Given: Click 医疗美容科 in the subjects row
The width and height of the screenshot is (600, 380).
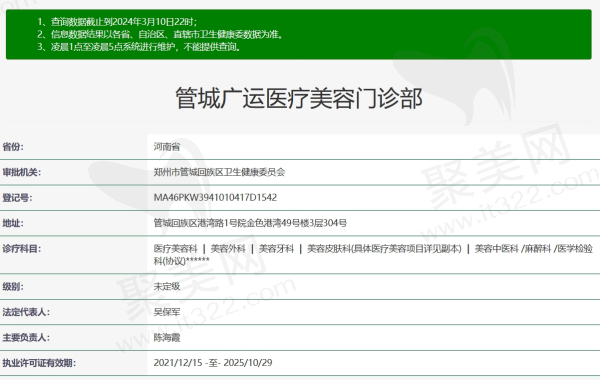Looking at the screenshot, I should (175, 249).
